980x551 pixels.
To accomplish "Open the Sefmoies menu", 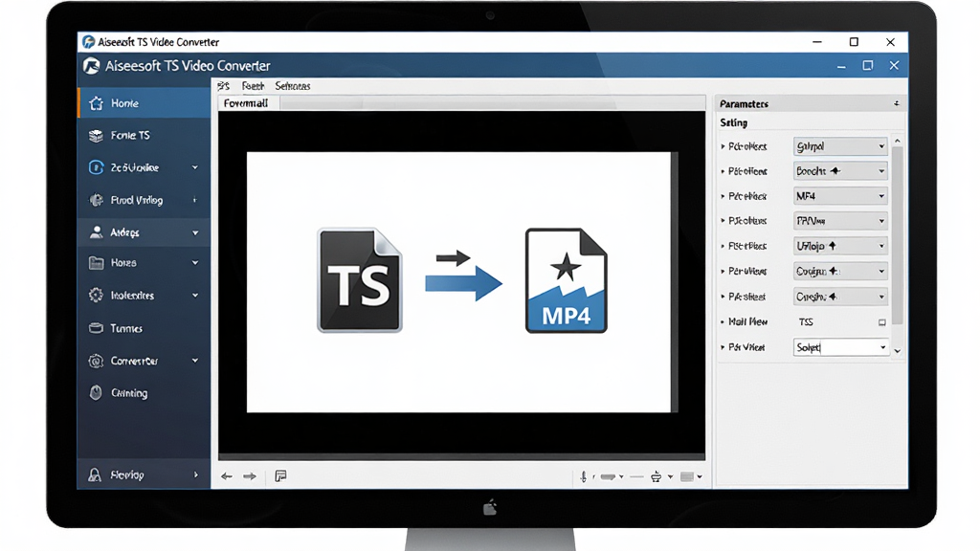I will click(x=293, y=86).
